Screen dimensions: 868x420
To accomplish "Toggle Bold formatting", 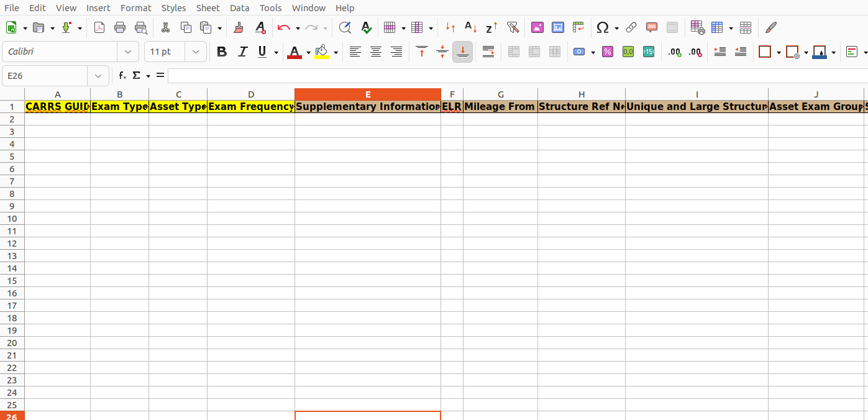I will point(222,52).
